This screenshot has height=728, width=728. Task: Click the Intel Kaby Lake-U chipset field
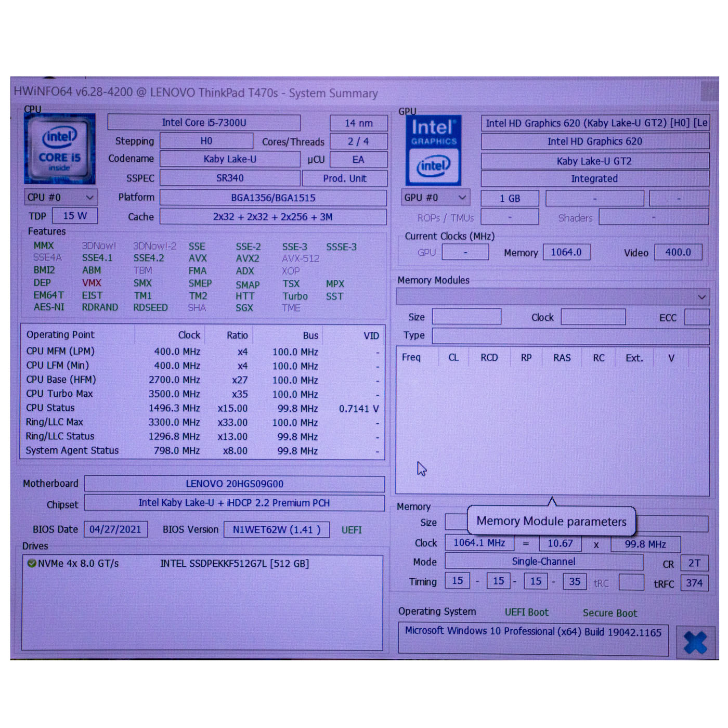point(235,503)
